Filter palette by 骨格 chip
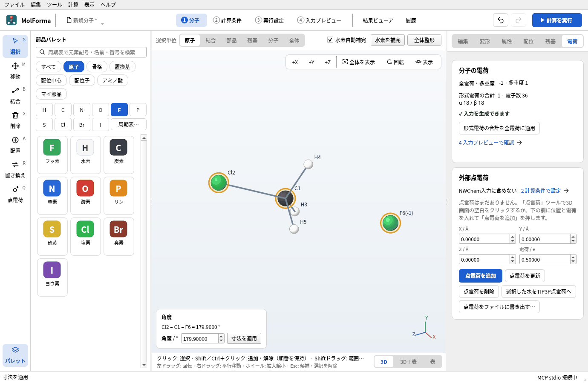This screenshot has height=383, width=588. (x=97, y=67)
